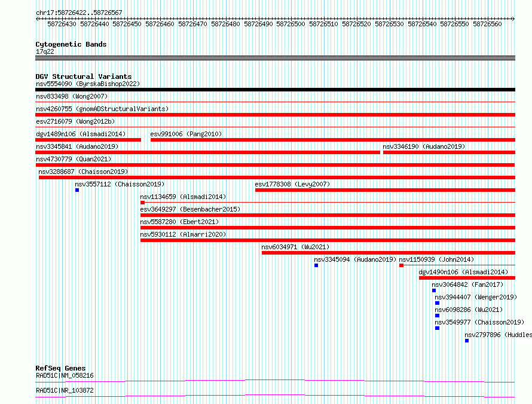Click esv991006 (Pang2010) variant label
Image resolution: width=532 pixels, height=404 pixels.
[x=186, y=134]
